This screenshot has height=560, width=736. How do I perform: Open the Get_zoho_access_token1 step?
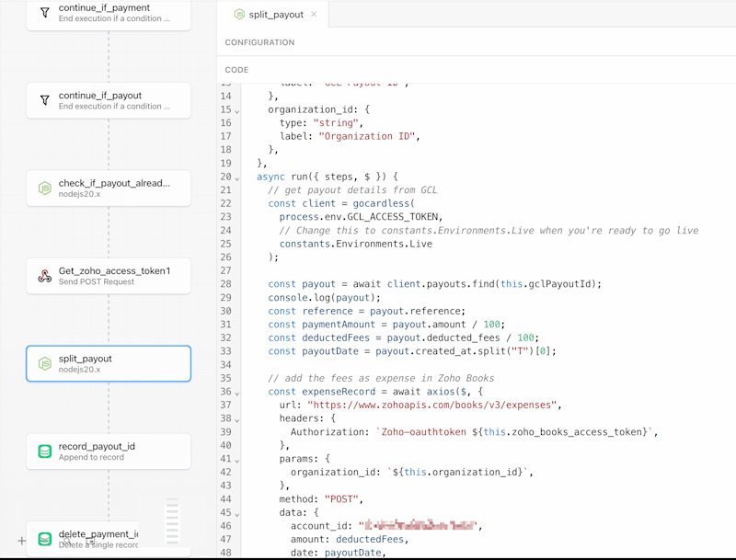(x=109, y=276)
